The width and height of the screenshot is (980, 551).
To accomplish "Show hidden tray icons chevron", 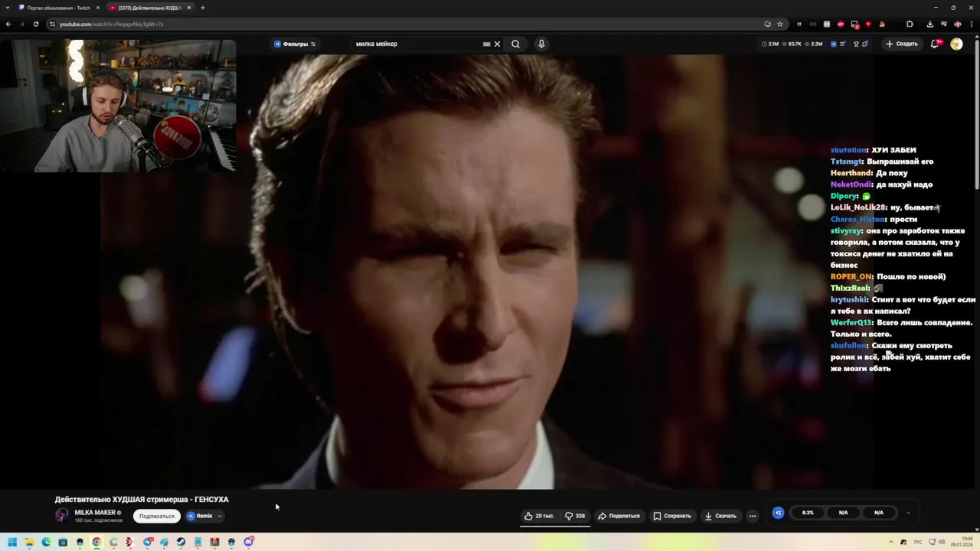I will [891, 542].
